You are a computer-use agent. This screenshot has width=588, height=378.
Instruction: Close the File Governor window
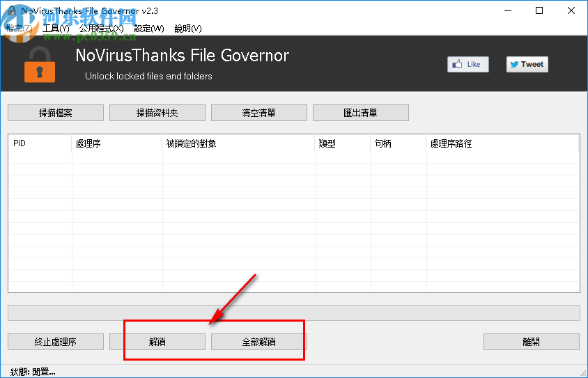(x=571, y=10)
